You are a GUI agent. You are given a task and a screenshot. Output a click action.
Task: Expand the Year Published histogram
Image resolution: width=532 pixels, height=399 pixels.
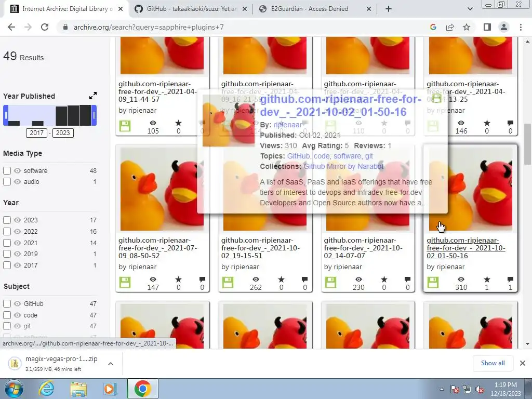coord(93,96)
